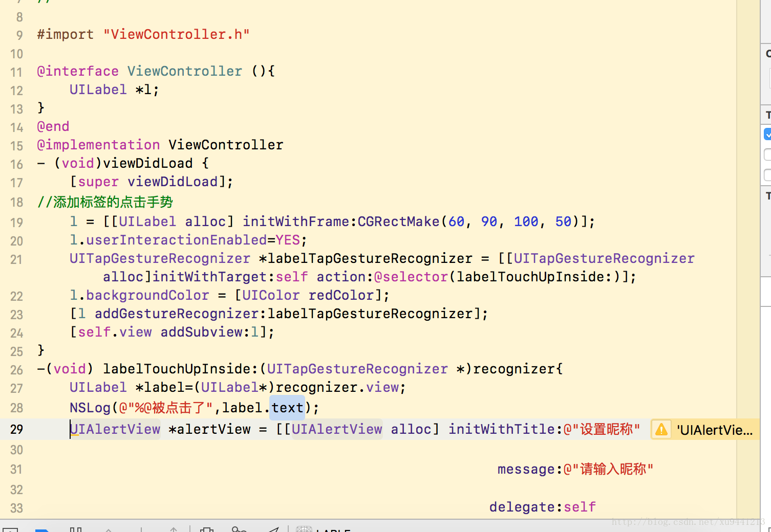
Task: Click the red string 被点击了 on line 28
Action: pos(179,408)
